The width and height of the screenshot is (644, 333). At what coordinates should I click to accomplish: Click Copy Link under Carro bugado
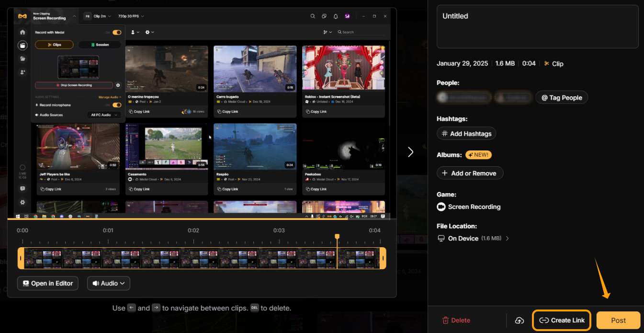tap(227, 112)
